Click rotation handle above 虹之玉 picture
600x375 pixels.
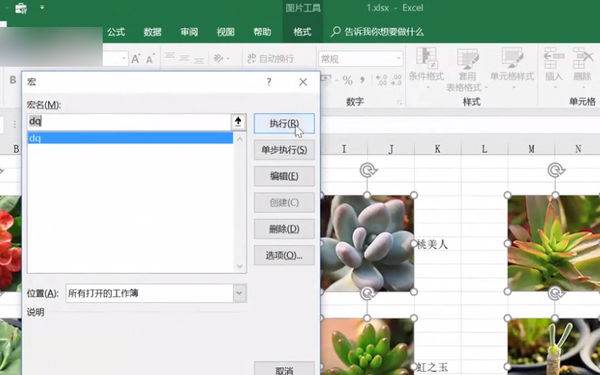368,293
